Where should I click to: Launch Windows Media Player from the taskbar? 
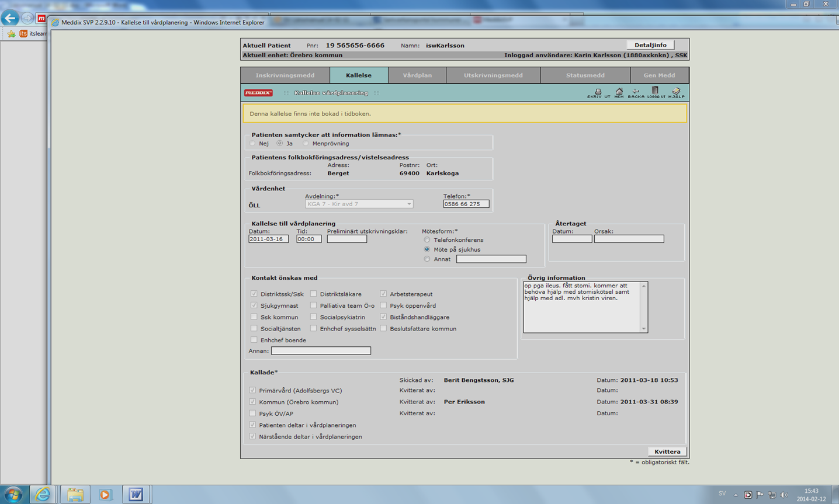[x=105, y=495]
